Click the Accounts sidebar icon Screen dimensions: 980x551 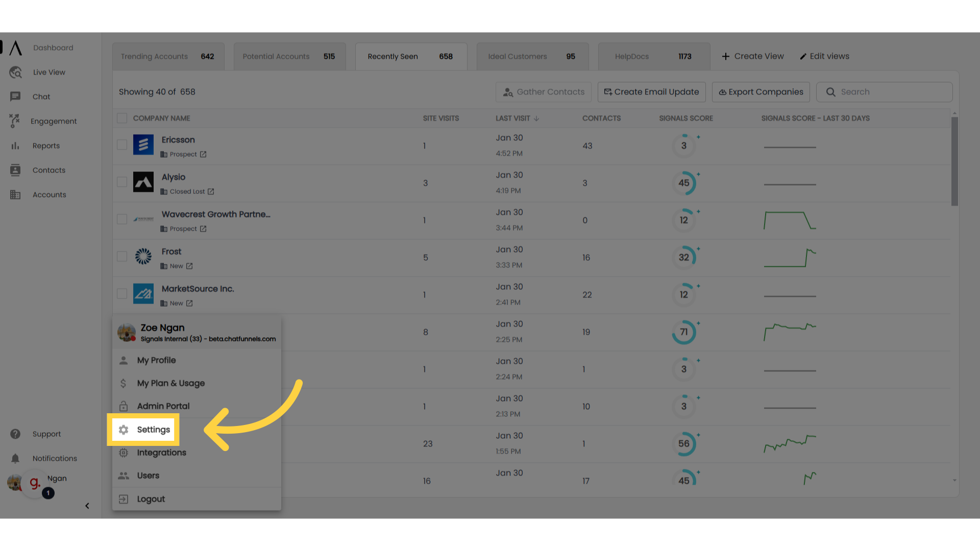[15, 194]
